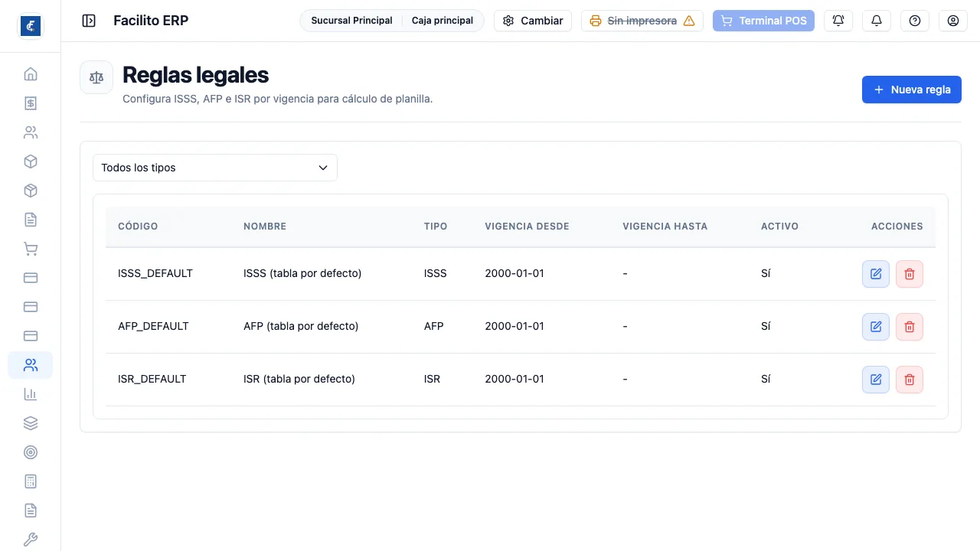980x551 pixels.
Task: Click 'ISR (tabla por defecto)' name cell
Action: (299, 379)
